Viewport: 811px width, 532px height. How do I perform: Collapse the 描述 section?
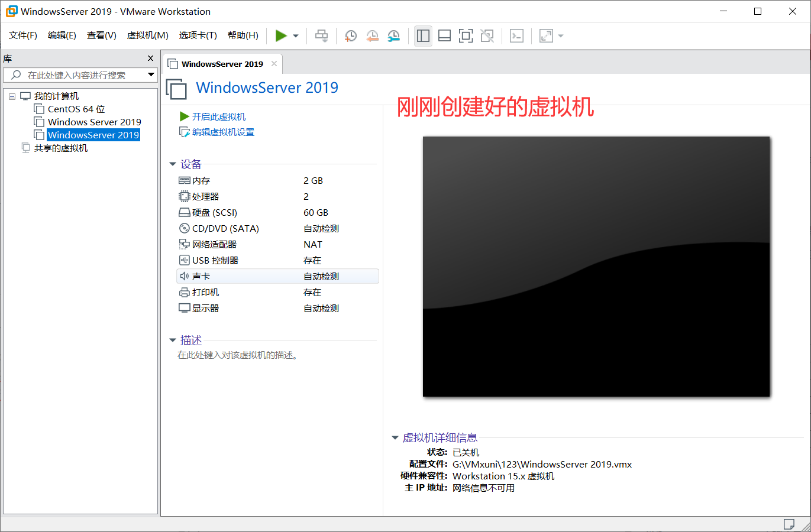(x=173, y=340)
